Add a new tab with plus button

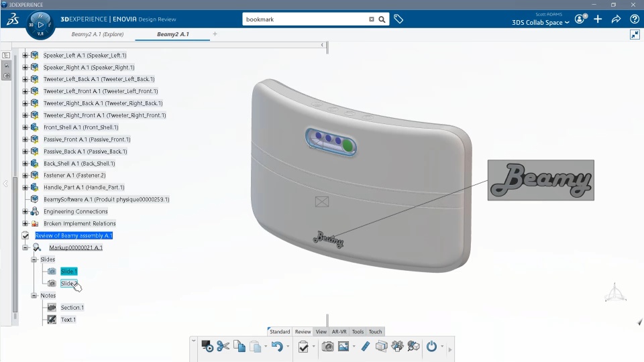pos(215,34)
